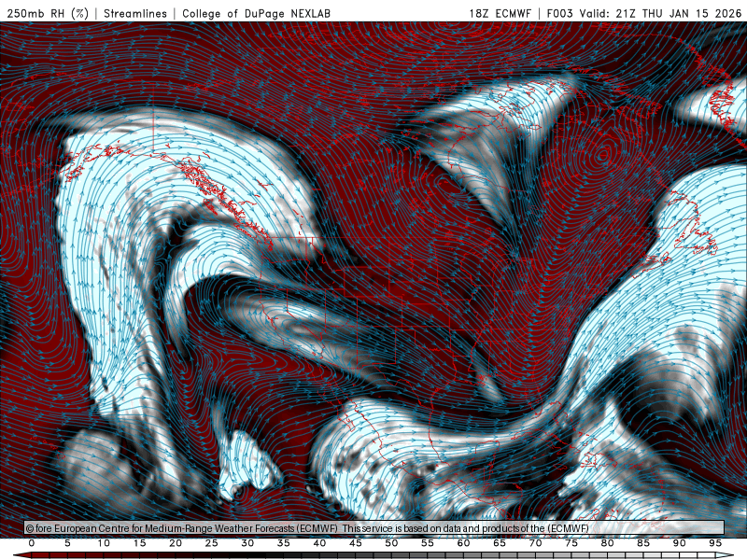Click the "95" value on color scale
Viewport: 747px width, 560px height.
(x=715, y=543)
